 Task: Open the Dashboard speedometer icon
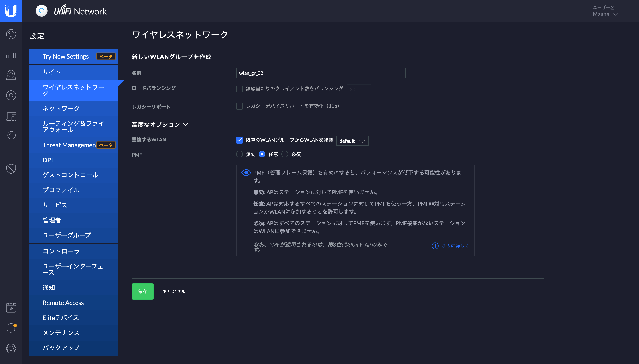[x=11, y=34]
